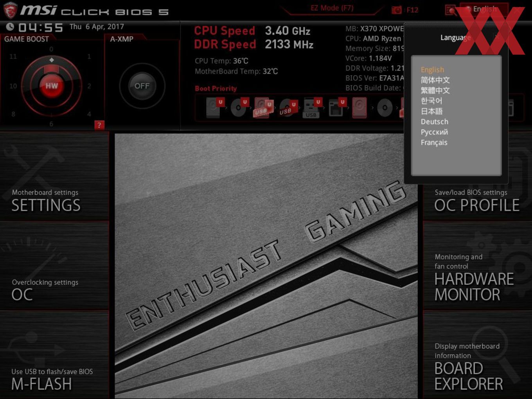Click the number 11 on Game Boost dial
Viewport: 532px width, 399px height.
13,56
